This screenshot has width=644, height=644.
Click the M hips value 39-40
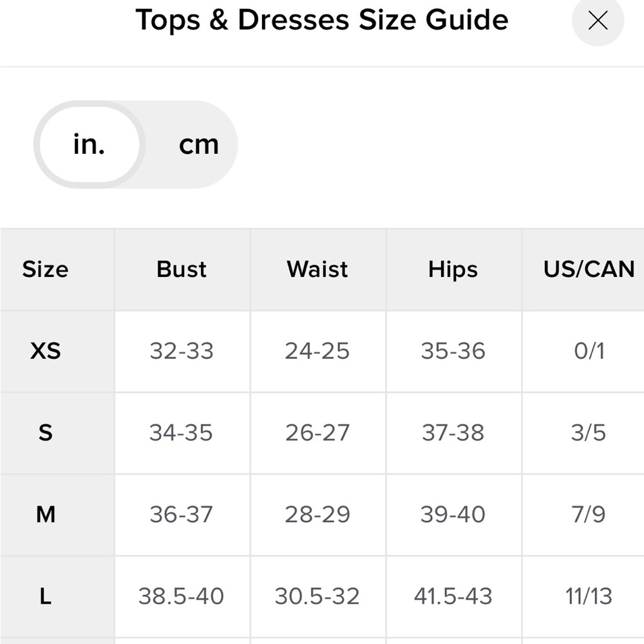(x=453, y=515)
